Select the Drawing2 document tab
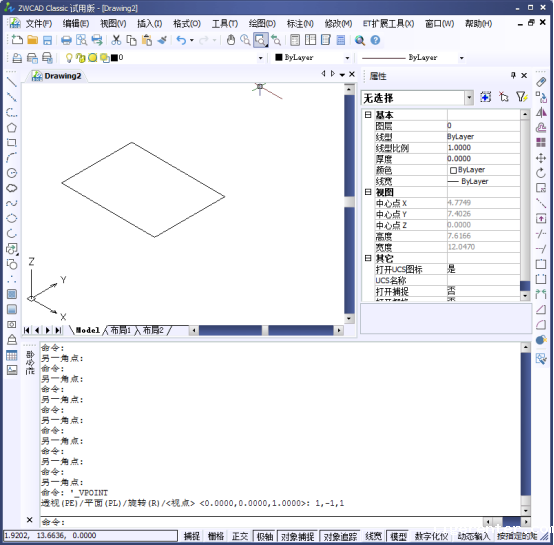 (x=57, y=76)
